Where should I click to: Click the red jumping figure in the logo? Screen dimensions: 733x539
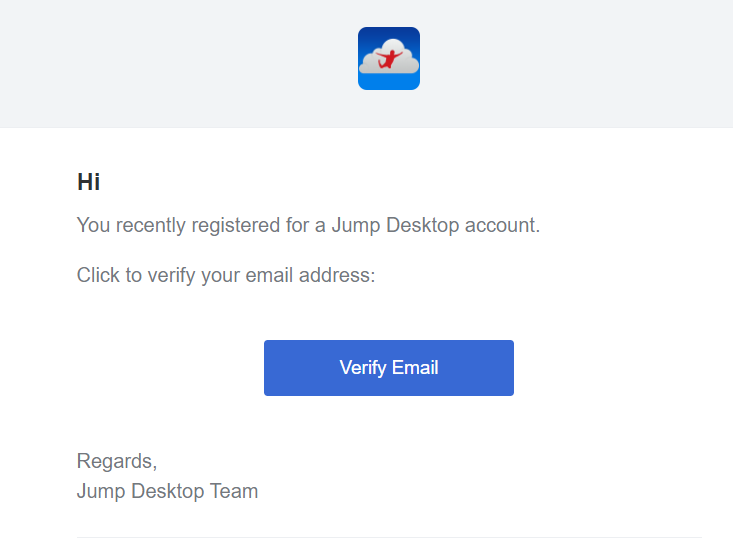pos(388,59)
